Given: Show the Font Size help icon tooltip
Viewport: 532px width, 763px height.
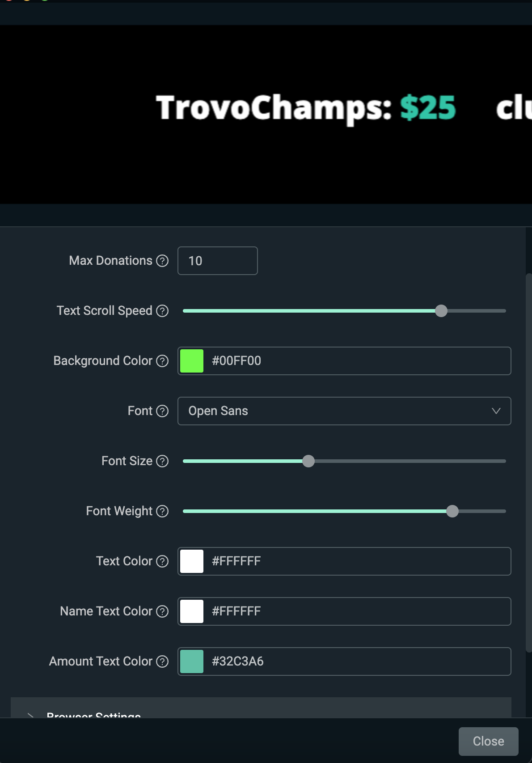Looking at the screenshot, I should [x=162, y=461].
